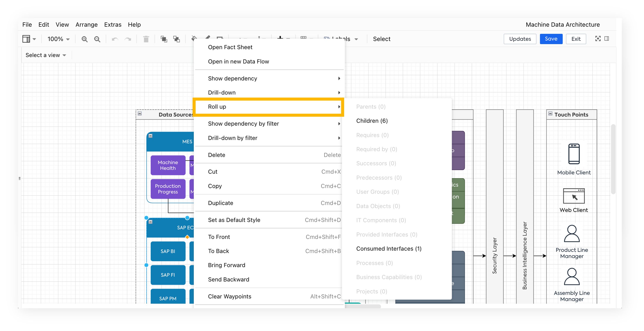Choose Duplicate from context menu
Screen dimensions: 644x331
point(269,203)
